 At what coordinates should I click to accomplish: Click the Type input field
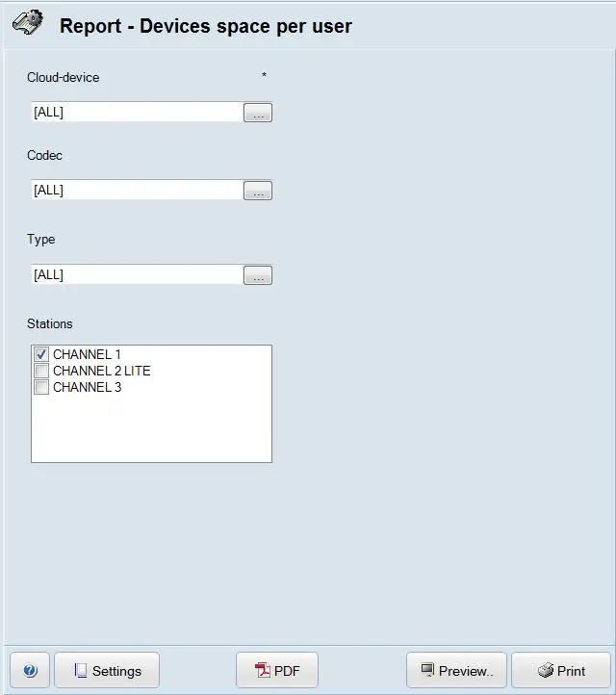(136, 275)
